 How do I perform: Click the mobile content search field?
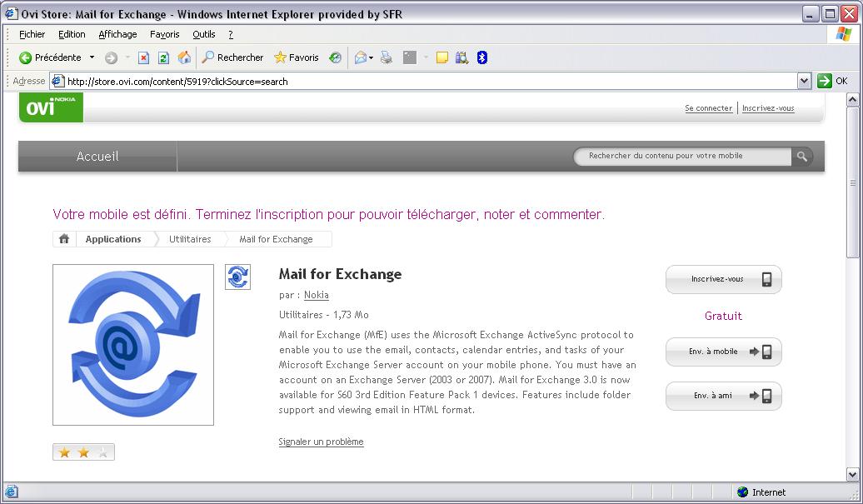[x=682, y=156]
